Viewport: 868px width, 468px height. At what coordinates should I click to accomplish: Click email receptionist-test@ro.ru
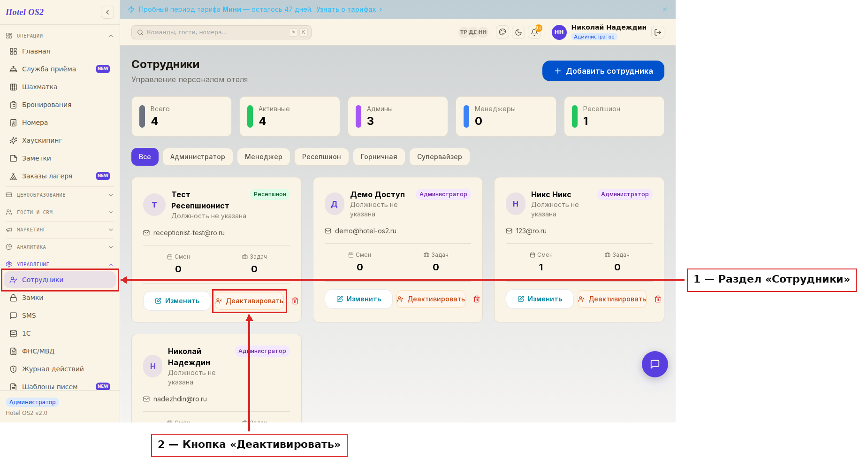tap(189, 233)
